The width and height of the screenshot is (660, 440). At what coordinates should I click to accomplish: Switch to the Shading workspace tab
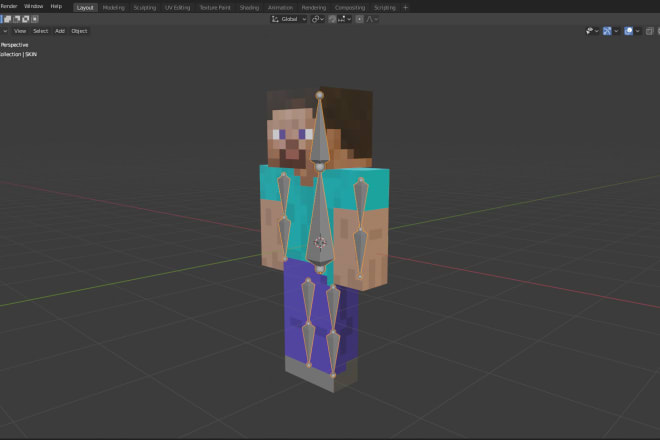coord(249,8)
